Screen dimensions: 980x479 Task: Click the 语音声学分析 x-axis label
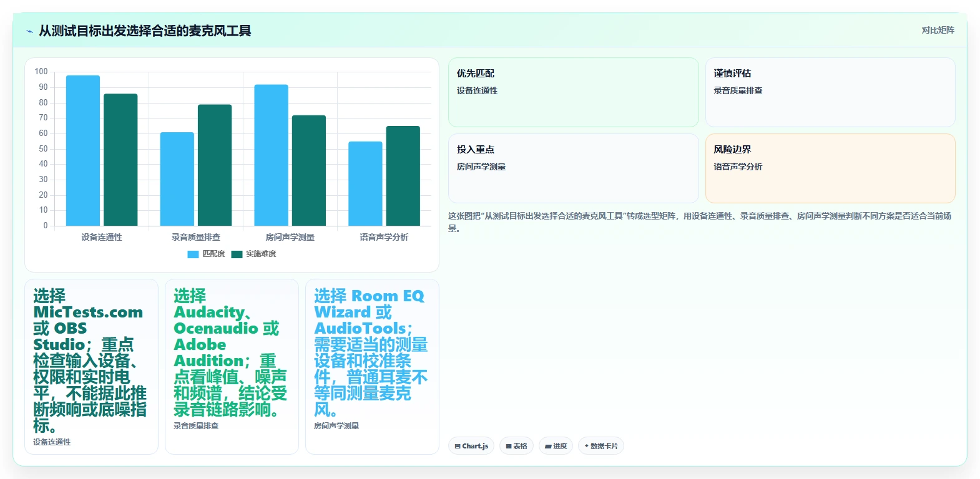tap(384, 237)
